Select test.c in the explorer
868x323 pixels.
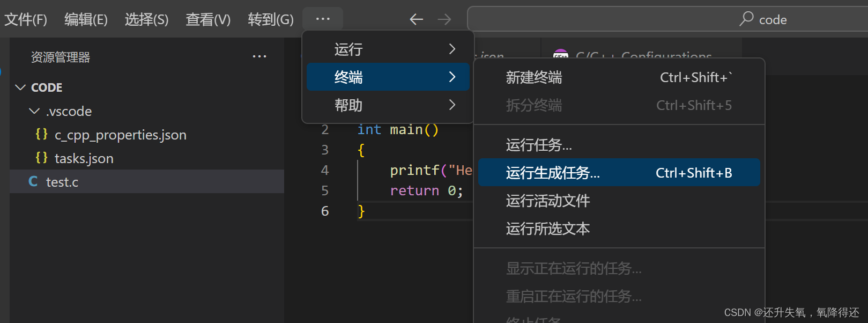(x=147, y=182)
